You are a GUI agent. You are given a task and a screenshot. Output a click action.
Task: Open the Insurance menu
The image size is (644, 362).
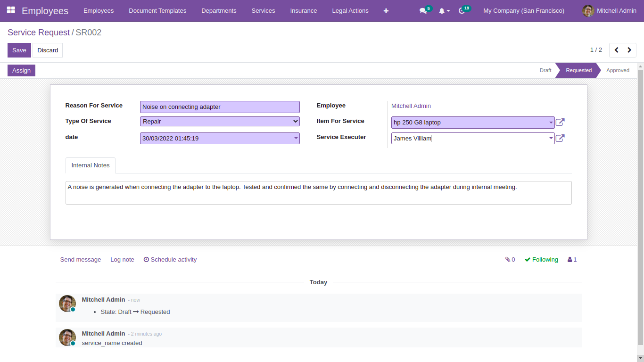[x=303, y=10]
